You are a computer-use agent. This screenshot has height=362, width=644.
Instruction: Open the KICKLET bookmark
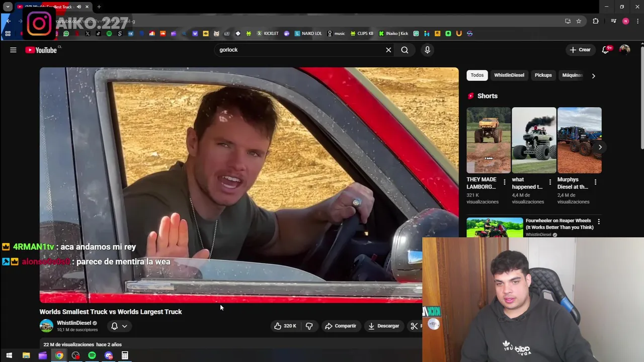pos(268,34)
